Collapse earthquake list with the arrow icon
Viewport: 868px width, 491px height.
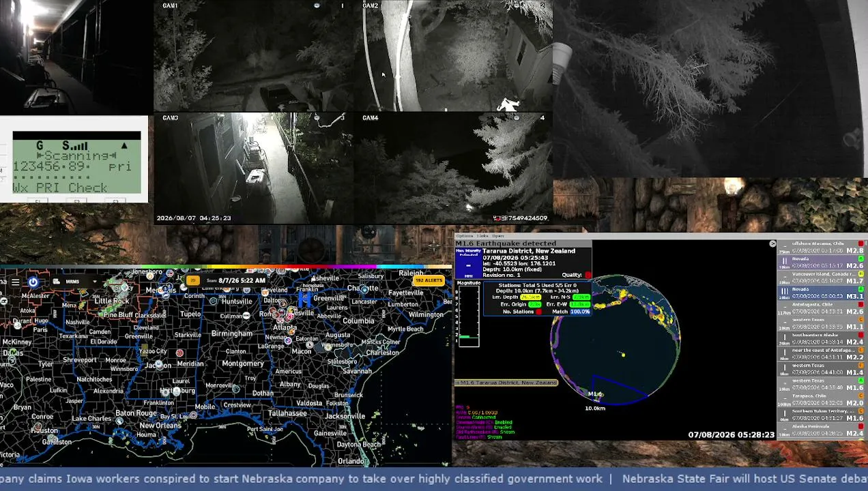pos(772,243)
